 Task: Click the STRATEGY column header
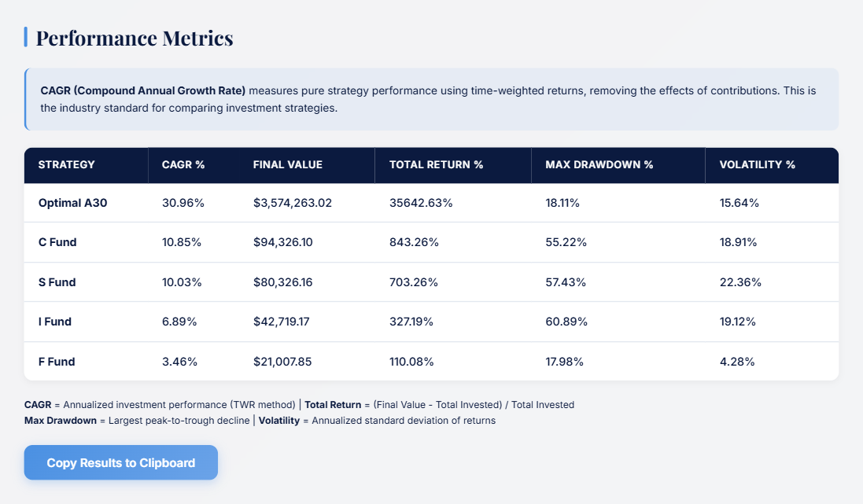click(x=65, y=165)
